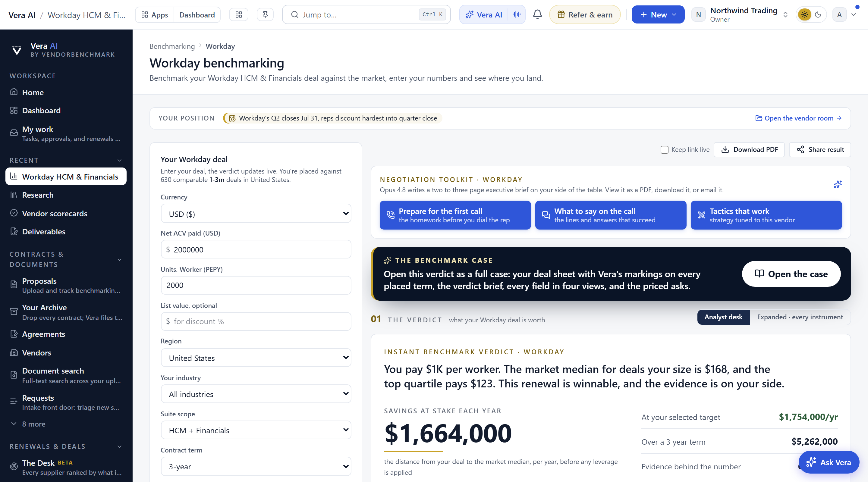The image size is (868, 482).
Task: Select Workday HCM & Financials in sidebar
Action: click(66, 177)
